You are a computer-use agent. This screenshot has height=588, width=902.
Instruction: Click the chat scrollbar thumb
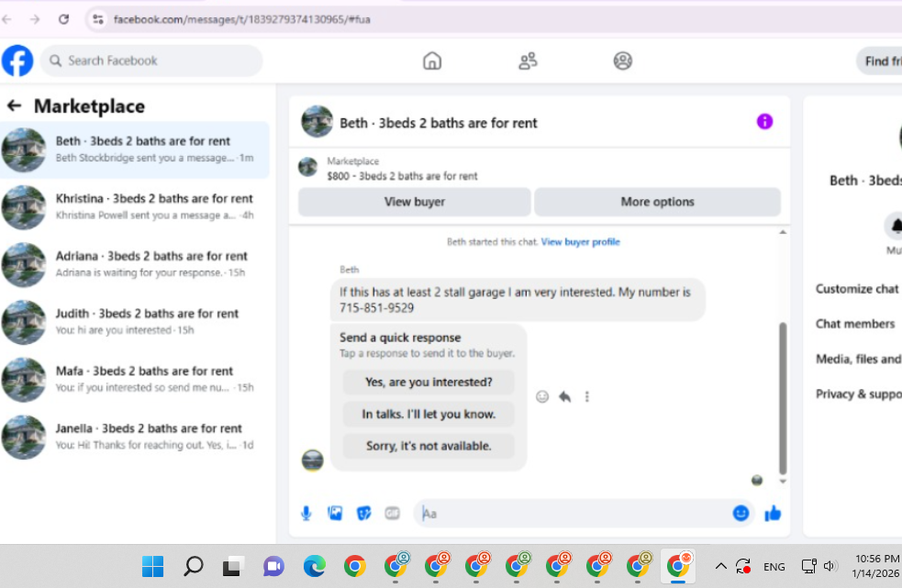783,398
